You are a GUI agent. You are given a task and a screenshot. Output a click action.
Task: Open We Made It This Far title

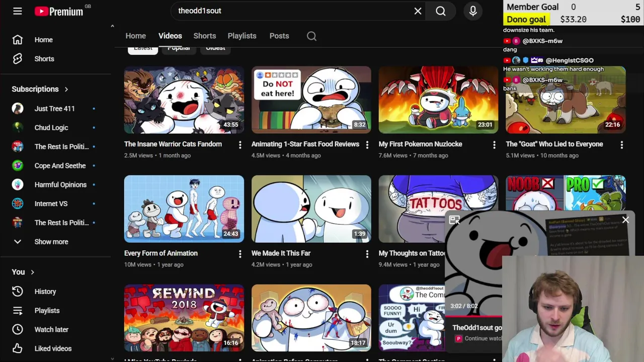coord(281,253)
